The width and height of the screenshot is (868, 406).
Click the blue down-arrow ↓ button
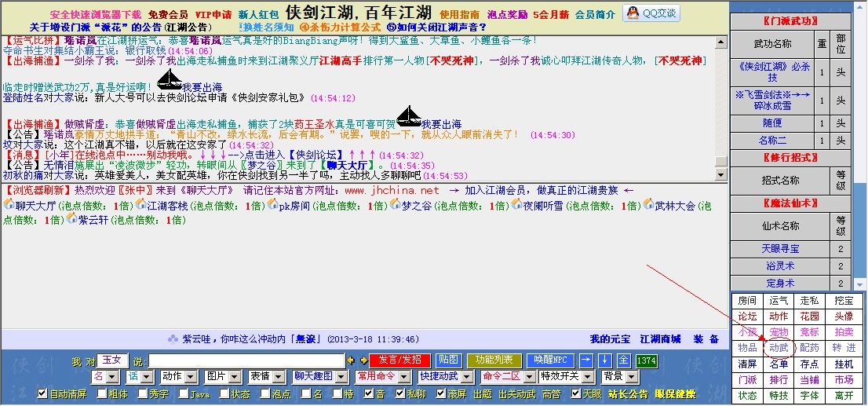[x=604, y=360]
